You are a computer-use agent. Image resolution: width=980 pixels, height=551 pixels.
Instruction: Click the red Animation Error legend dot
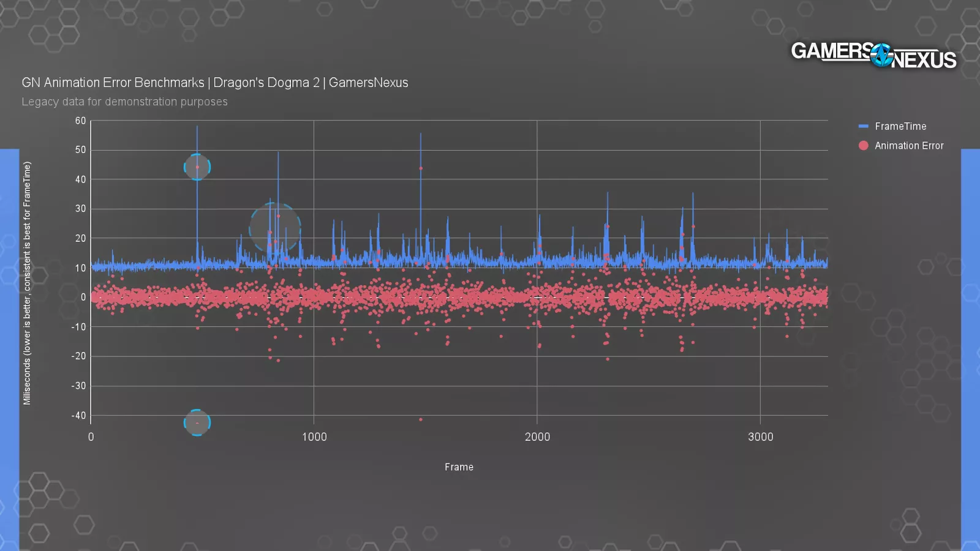(864, 146)
